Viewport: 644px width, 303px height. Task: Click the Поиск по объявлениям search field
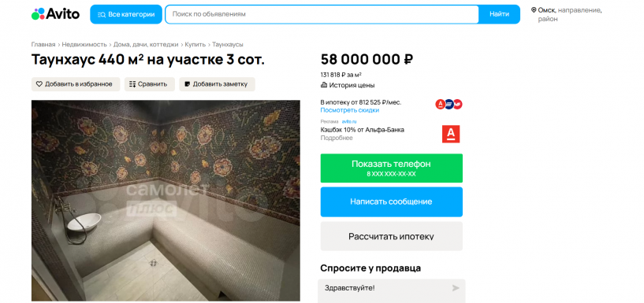point(322,14)
